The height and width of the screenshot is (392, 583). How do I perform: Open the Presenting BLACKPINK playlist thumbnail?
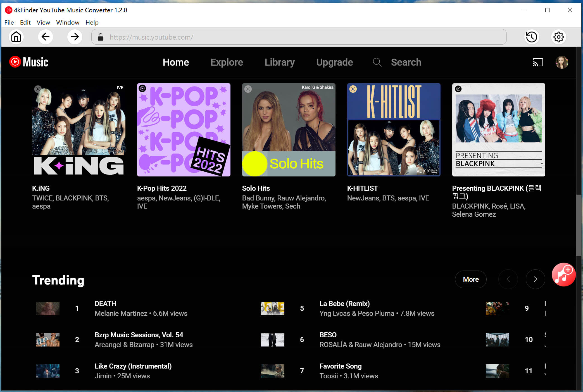(x=498, y=130)
